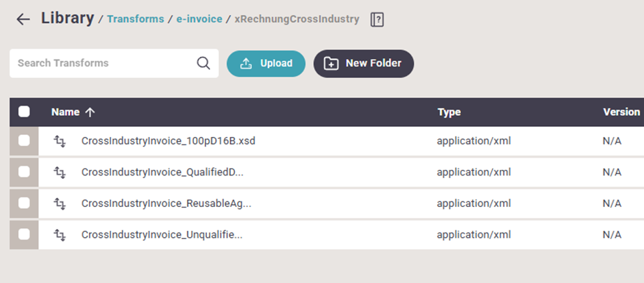
Task: Click the transform icon for CrossIndustryInvoice_100pD16B.xsd
Action: (60, 142)
